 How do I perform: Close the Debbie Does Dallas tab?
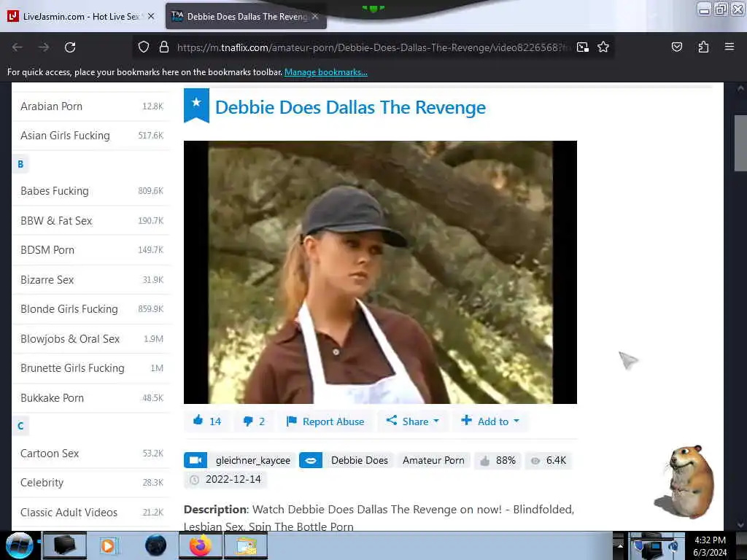pos(315,16)
